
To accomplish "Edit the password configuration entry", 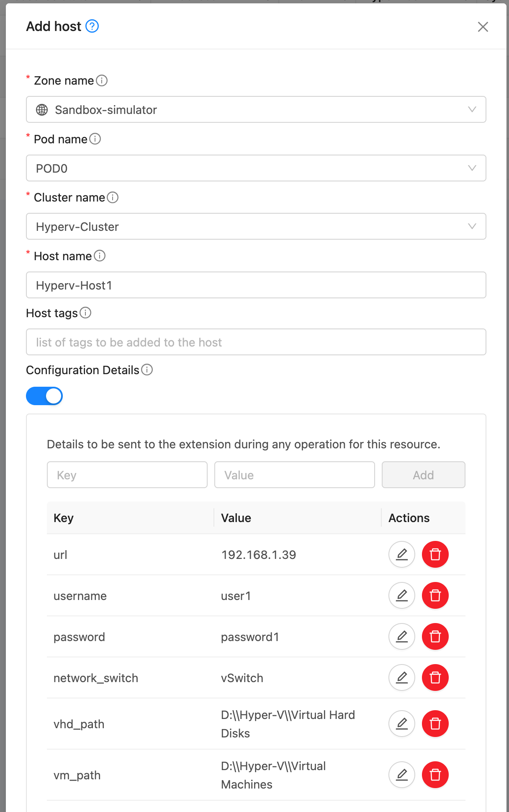I will point(401,636).
